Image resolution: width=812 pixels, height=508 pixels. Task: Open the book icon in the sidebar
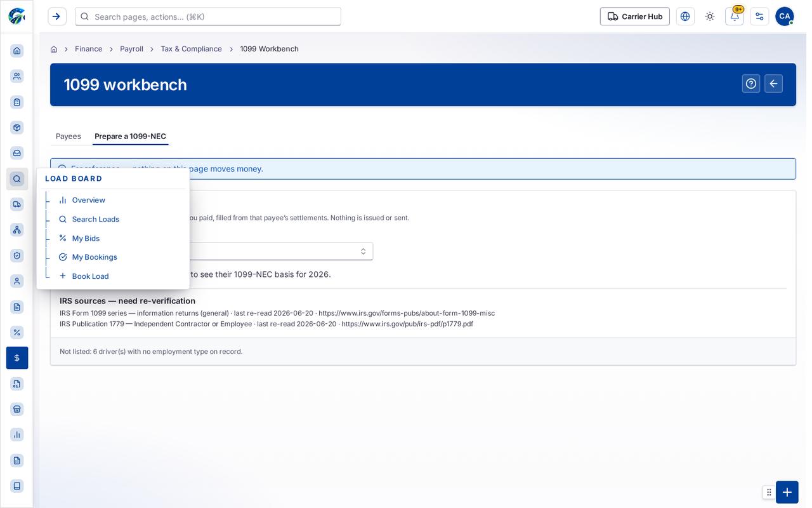pyautogui.click(x=17, y=486)
